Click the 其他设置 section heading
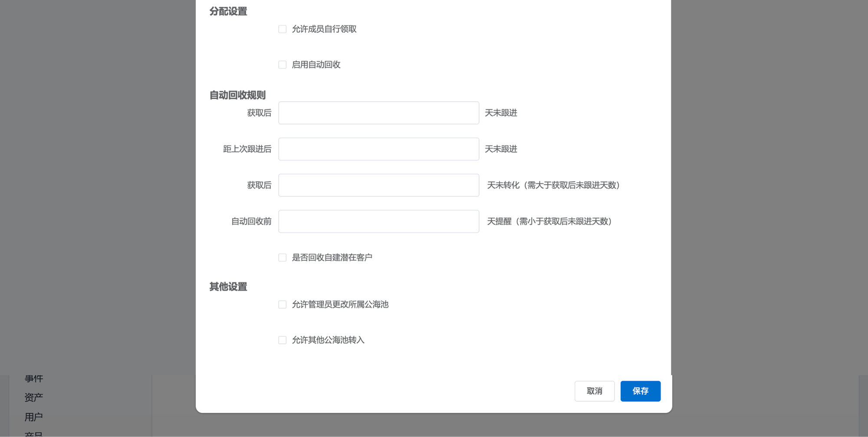Screen dimensions: 868x437 pyautogui.click(x=228, y=287)
